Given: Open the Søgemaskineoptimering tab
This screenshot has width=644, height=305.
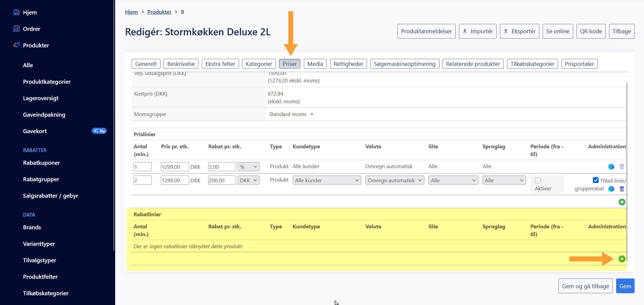Looking at the screenshot, I should click(404, 64).
